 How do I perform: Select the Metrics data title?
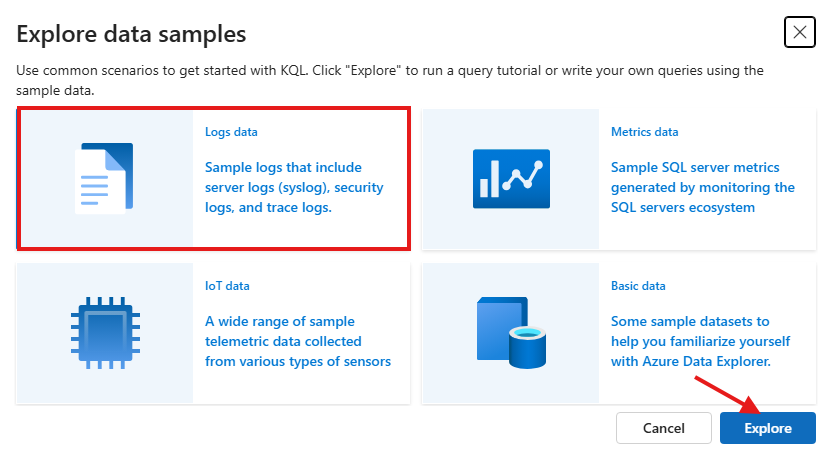pos(644,132)
